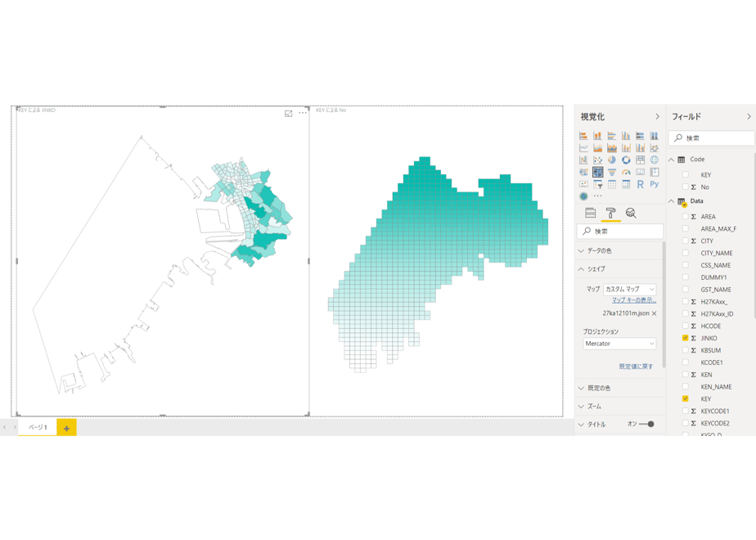
Task: Select the stacked bar chart visual
Action: click(x=583, y=136)
